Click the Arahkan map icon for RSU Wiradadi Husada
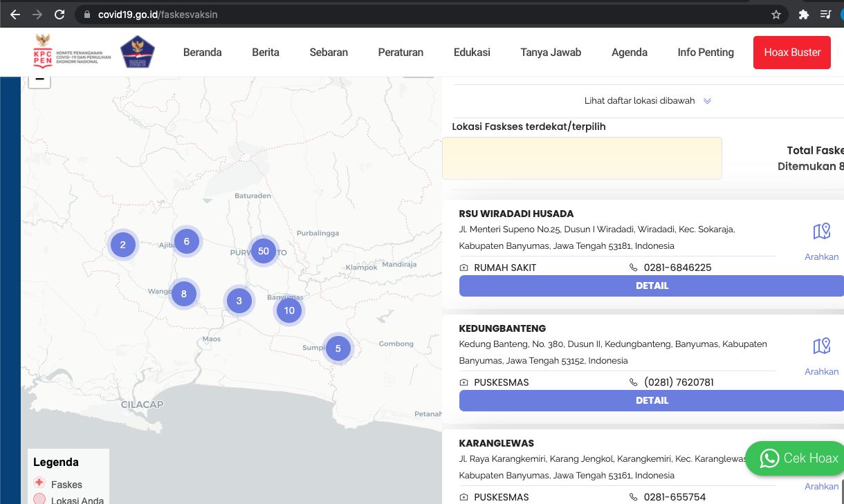Viewport: 844px width, 504px height. click(822, 231)
